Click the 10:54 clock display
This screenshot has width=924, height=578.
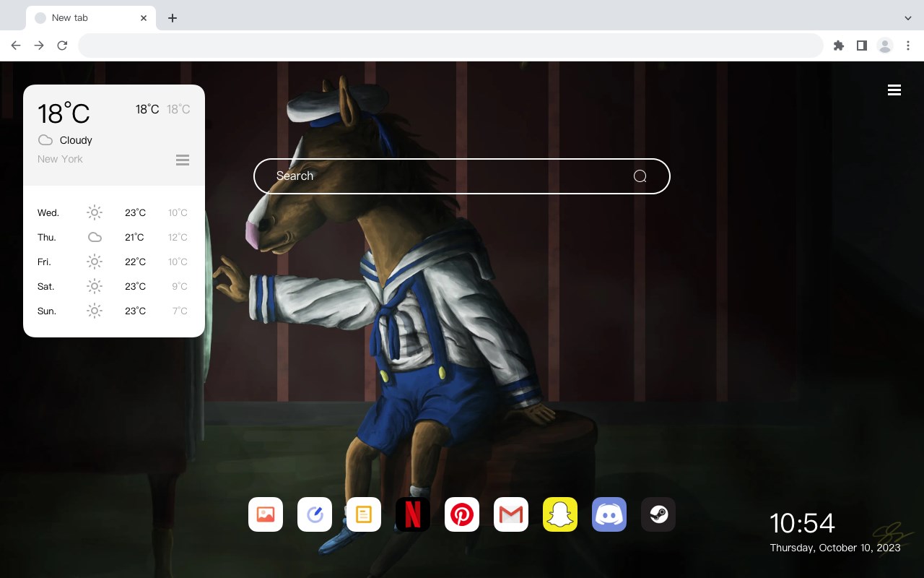pyautogui.click(x=802, y=523)
